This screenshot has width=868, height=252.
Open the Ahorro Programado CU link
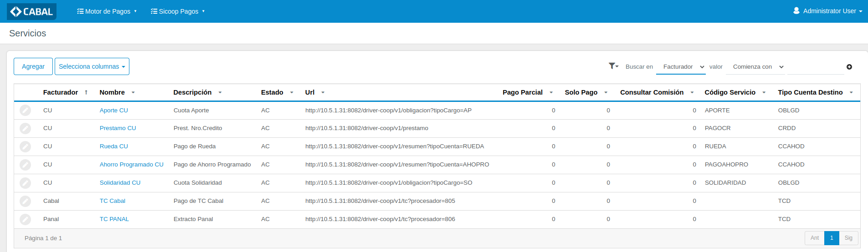coord(131,165)
